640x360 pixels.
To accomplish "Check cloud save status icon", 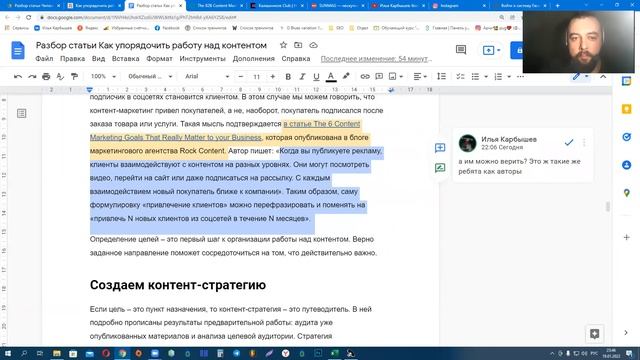I will (x=313, y=45).
